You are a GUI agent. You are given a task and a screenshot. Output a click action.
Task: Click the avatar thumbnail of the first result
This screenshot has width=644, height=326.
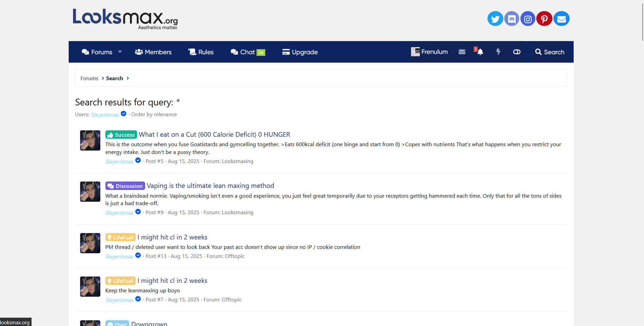tap(90, 140)
